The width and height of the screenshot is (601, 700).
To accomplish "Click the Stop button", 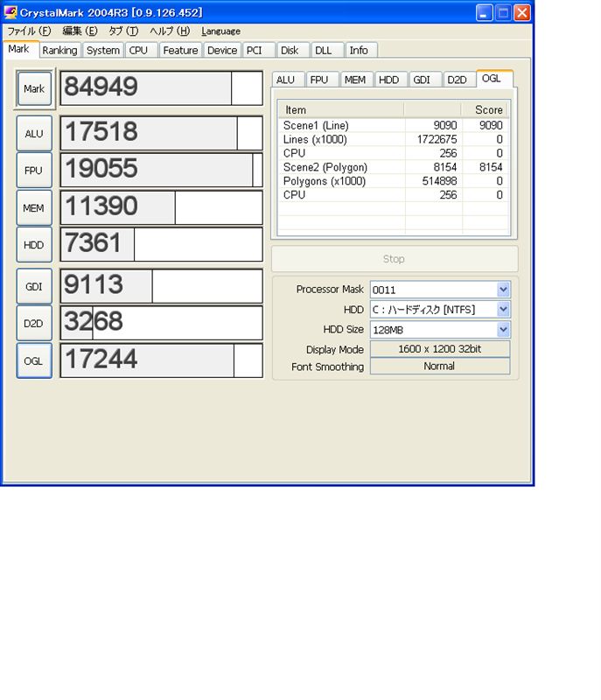I will click(395, 259).
